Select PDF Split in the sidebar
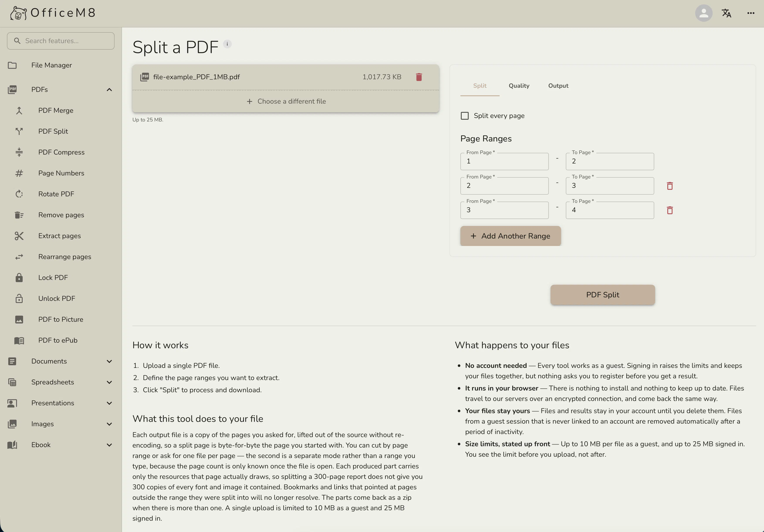The image size is (764, 532). [x=61, y=131]
